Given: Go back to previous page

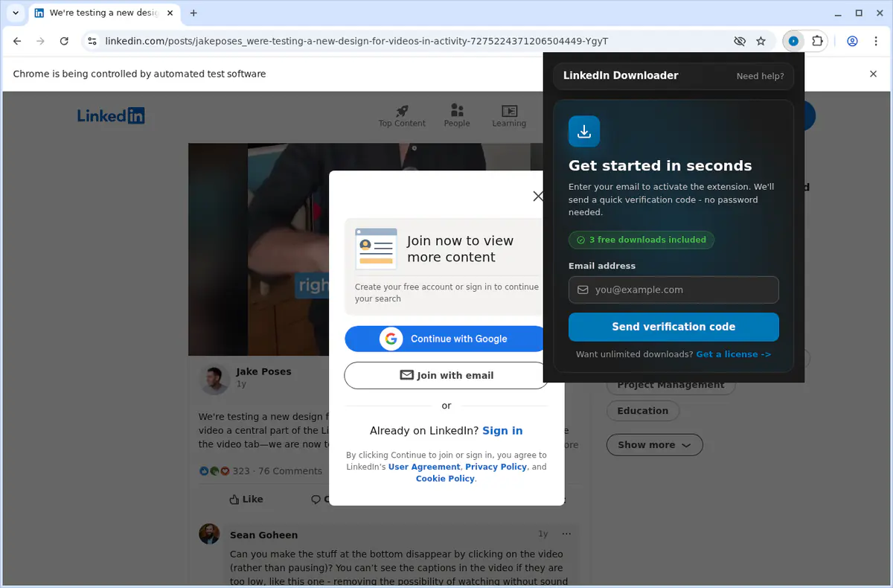Looking at the screenshot, I should coord(17,41).
